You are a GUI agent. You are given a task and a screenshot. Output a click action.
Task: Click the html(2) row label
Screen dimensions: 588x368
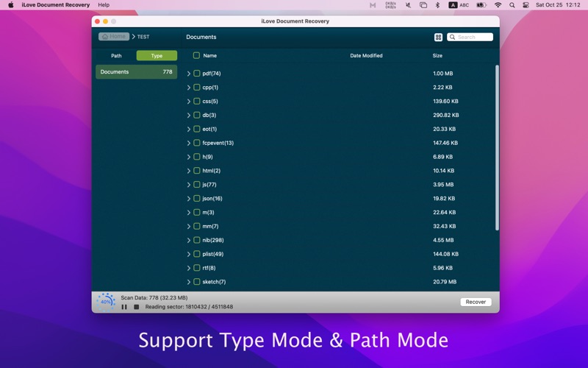(x=212, y=171)
